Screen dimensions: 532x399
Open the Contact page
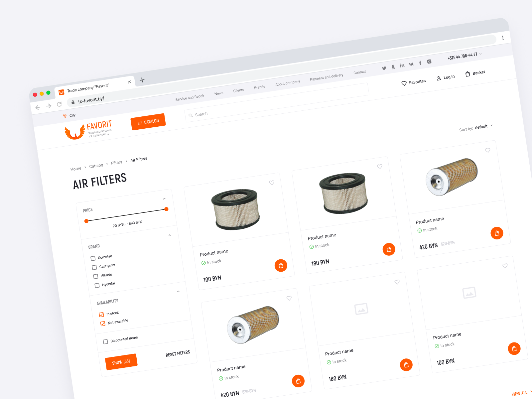(360, 72)
